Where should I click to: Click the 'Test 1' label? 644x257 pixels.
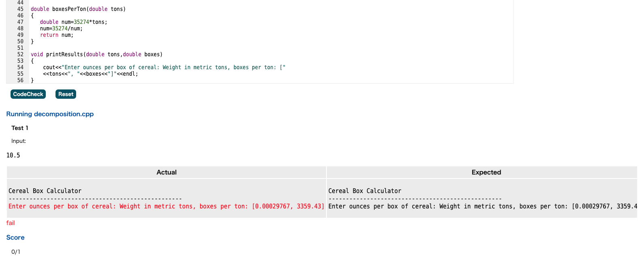pos(20,128)
